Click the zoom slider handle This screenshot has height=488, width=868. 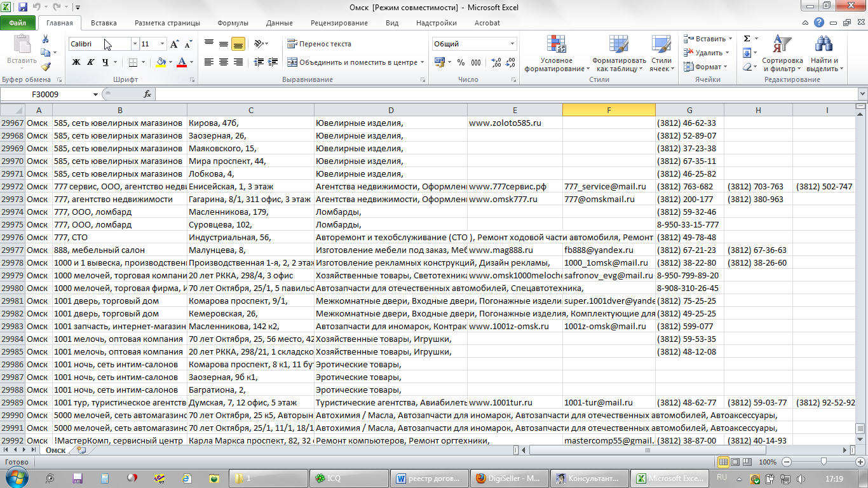tap(824, 462)
